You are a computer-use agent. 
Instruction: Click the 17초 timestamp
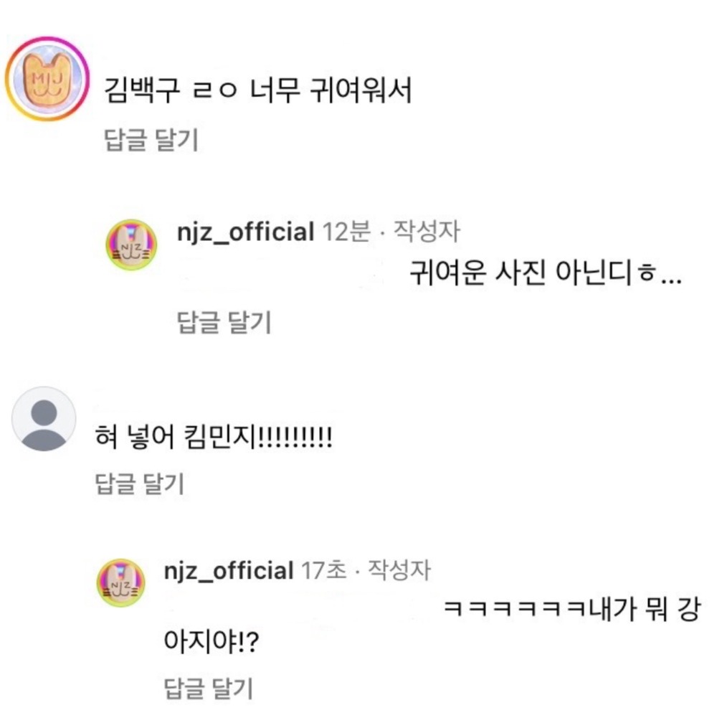tap(324, 569)
